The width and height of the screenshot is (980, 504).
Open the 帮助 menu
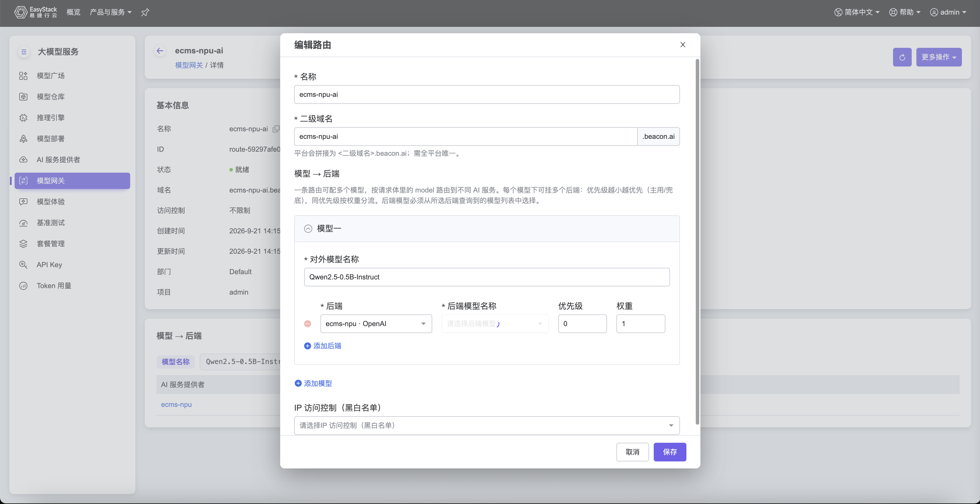click(x=905, y=12)
